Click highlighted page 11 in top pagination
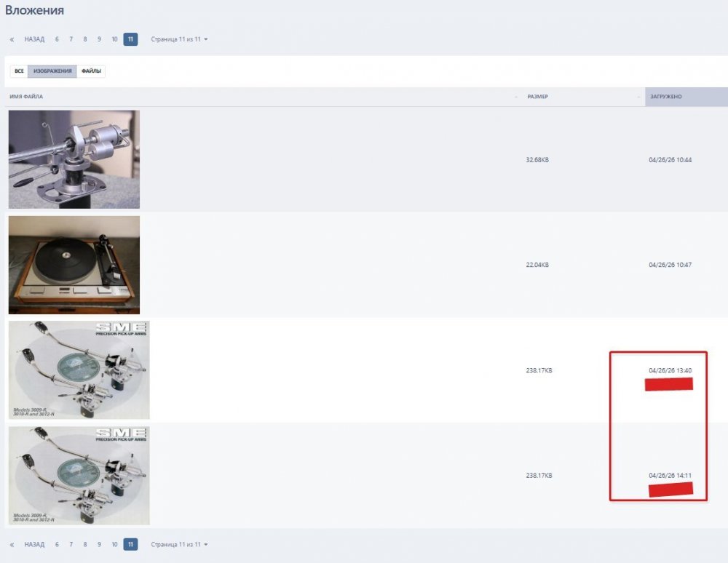The image size is (728, 563). tap(130, 39)
